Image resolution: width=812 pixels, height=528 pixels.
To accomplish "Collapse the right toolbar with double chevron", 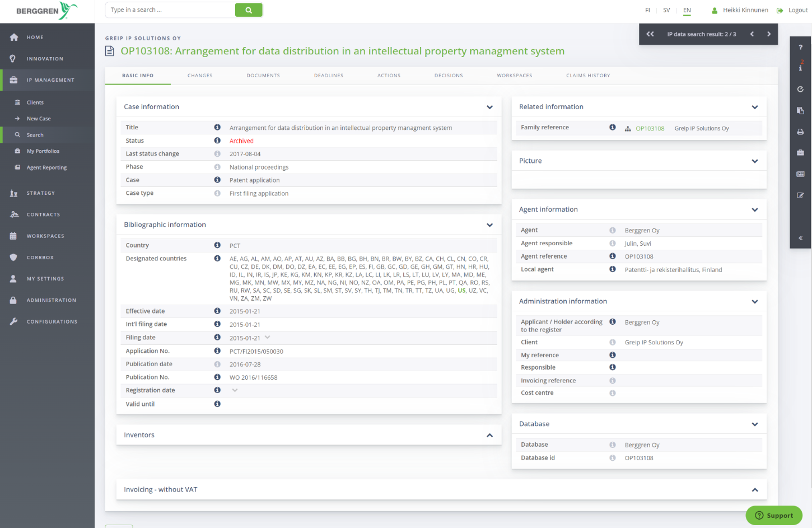I will pyautogui.click(x=800, y=238).
